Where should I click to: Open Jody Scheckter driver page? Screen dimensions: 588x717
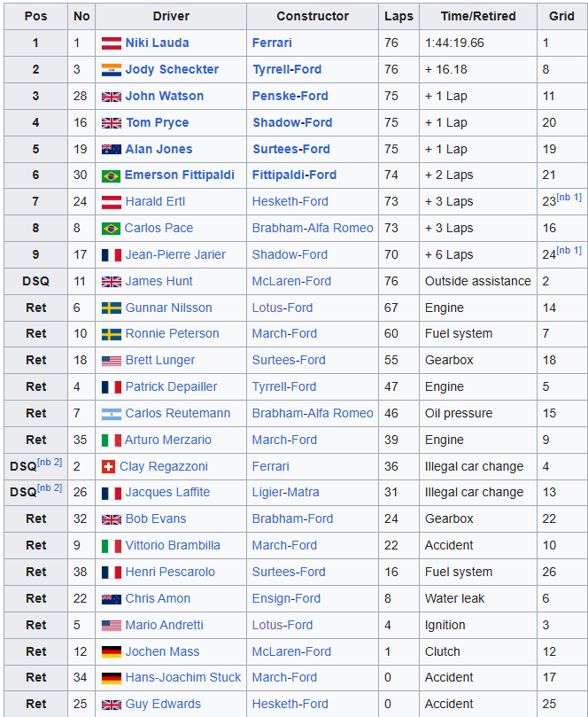point(172,69)
